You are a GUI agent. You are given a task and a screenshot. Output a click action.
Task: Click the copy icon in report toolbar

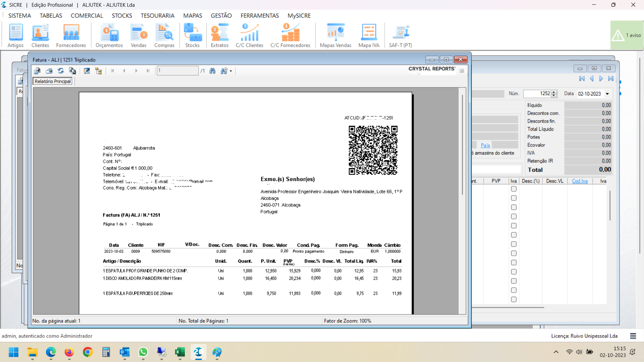pyautogui.click(x=72, y=71)
